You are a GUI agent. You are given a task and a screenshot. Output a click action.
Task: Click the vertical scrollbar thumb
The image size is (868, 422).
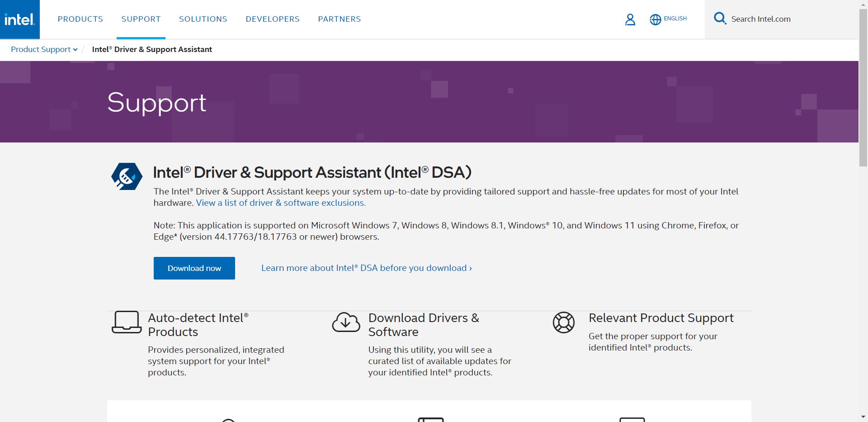863,87
